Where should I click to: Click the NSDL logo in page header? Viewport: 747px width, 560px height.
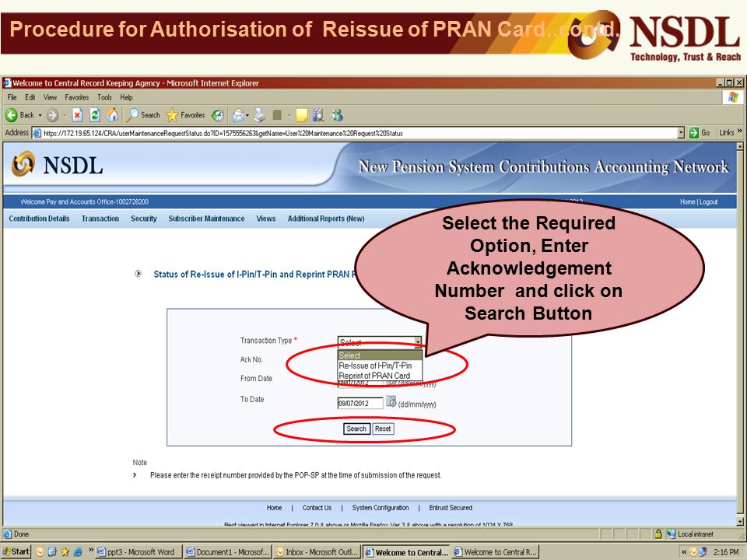pyautogui.click(x=57, y=165)
